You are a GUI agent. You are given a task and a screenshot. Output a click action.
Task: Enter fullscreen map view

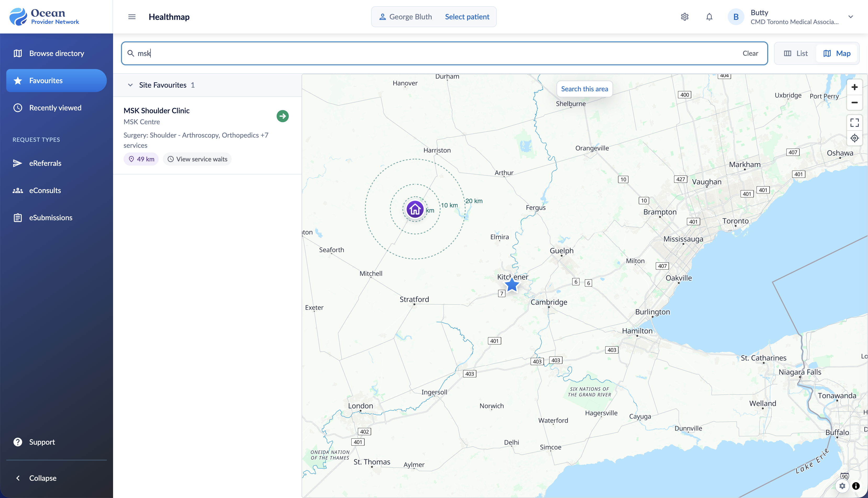pyautogui.click(x=854, y=122)
